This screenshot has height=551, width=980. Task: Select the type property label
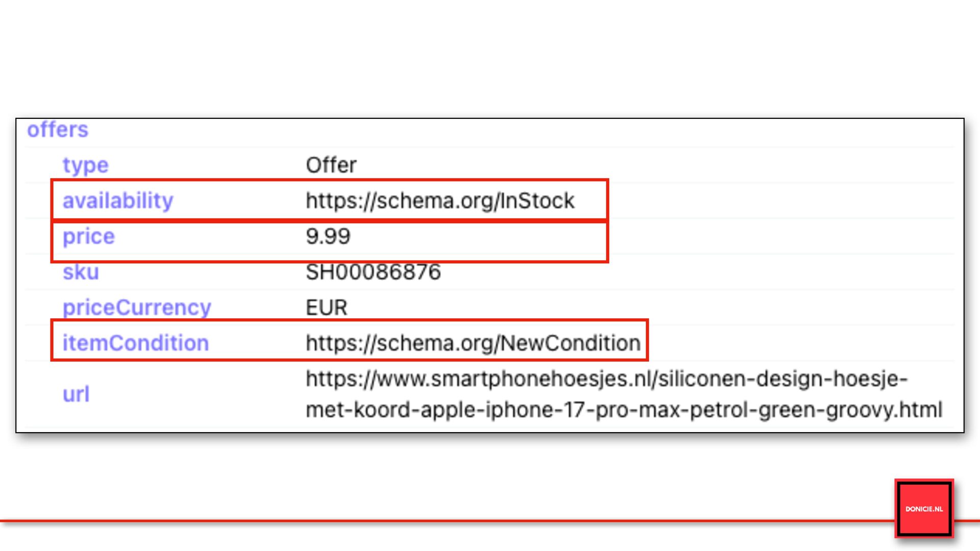[85, 165]
